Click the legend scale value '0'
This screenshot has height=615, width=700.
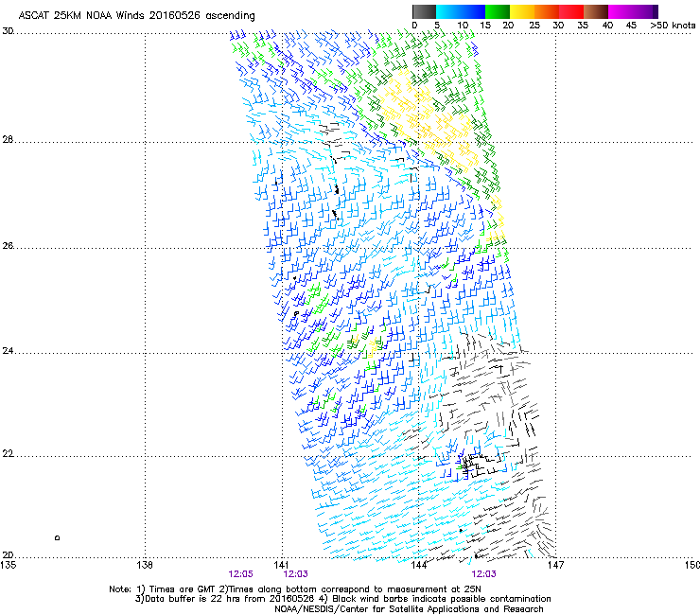click(414, 26)
